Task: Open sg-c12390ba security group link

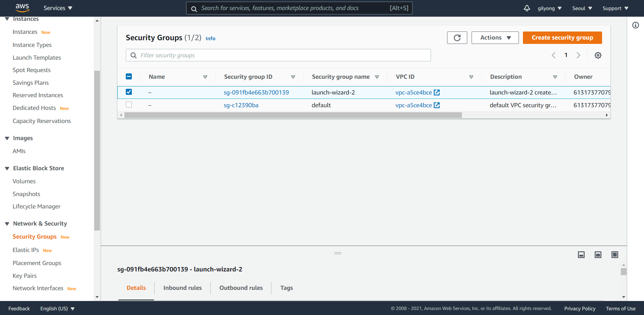Action: coord(241,105)
